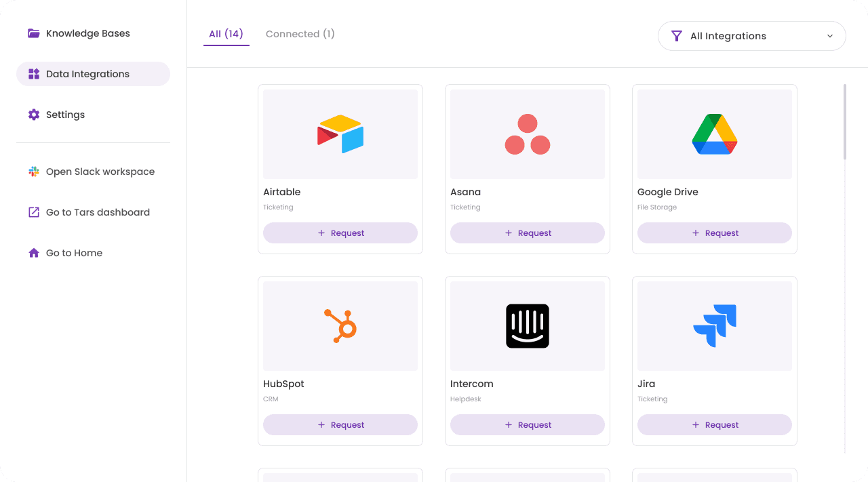Request the Jira integration
868x482 pixels.
715,424
